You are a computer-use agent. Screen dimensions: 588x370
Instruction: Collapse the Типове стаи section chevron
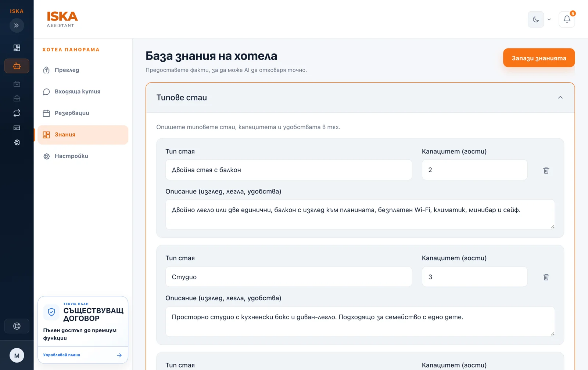(560, 97)
